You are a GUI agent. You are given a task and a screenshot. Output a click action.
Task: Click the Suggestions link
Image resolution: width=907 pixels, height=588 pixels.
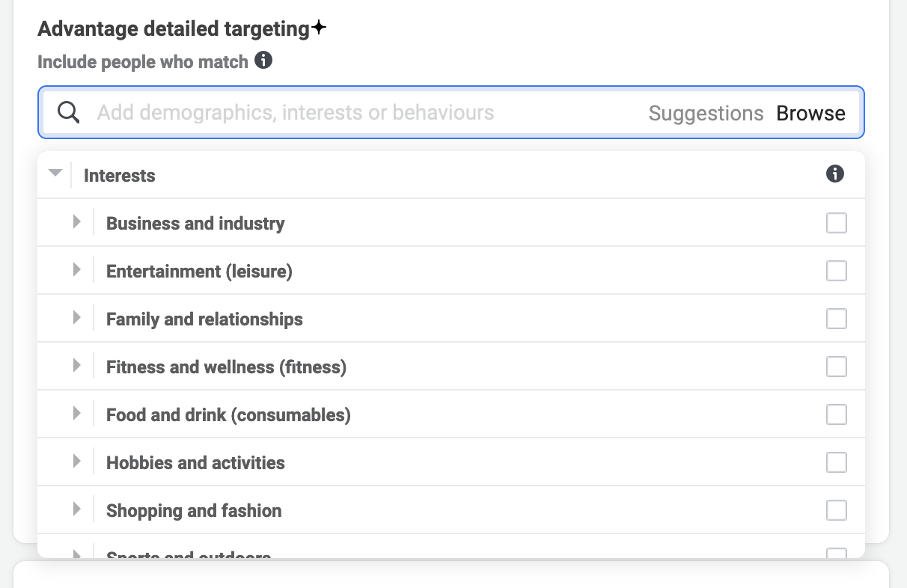705,112
